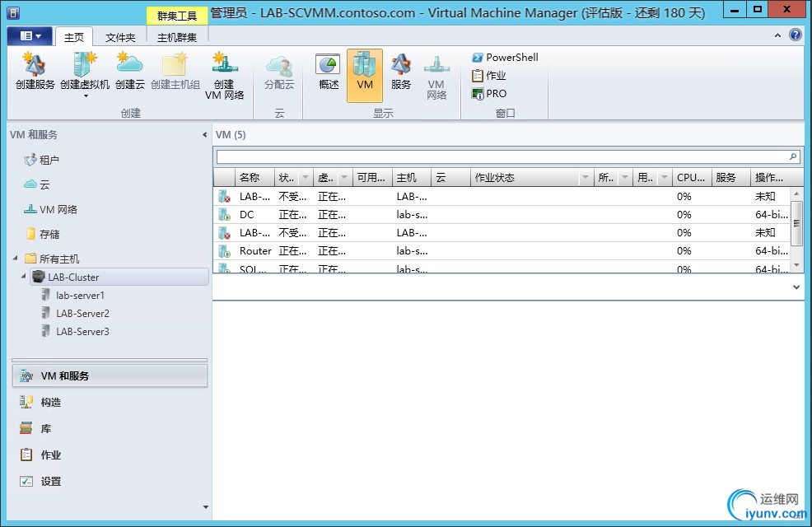
Task: Open the job status (作业状态) column filter
Action: point(586,178)
